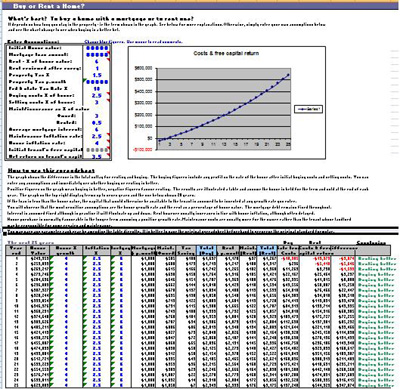Click the 'House % growth' column header
The width and height of the screenshot is (400, 389).
tap(66, 250)
